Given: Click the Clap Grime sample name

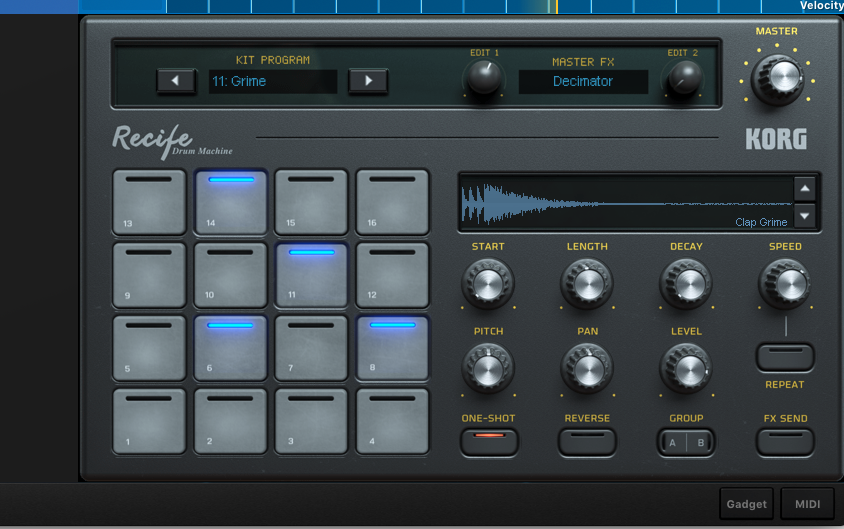Looking at the screenshot, I should [x=761, y=222].
